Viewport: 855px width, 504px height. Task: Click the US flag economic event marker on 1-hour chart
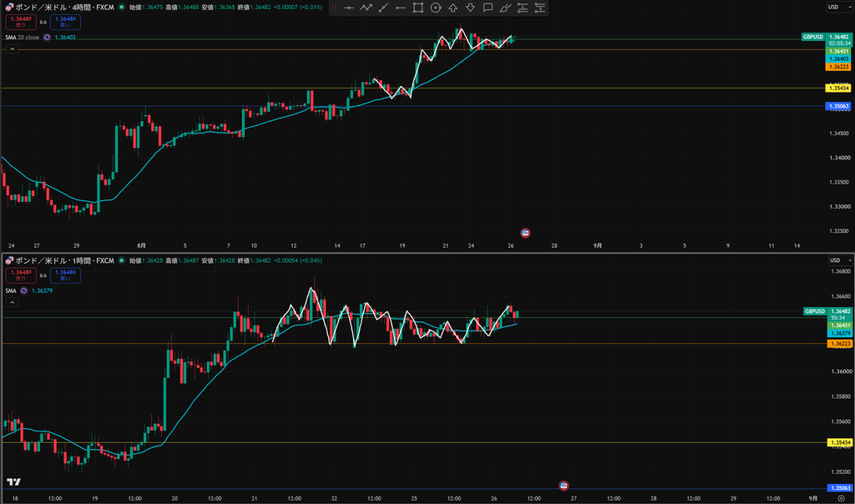coord(564,486)
